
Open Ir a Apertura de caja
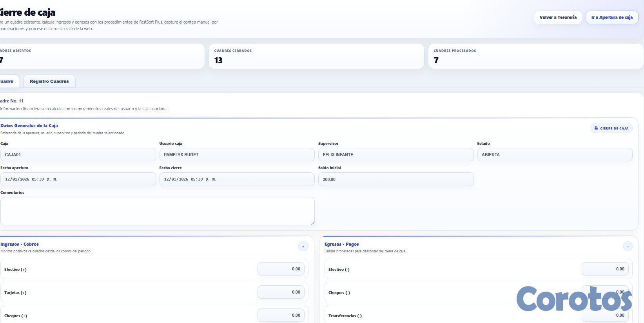click(x=611, y=17)
